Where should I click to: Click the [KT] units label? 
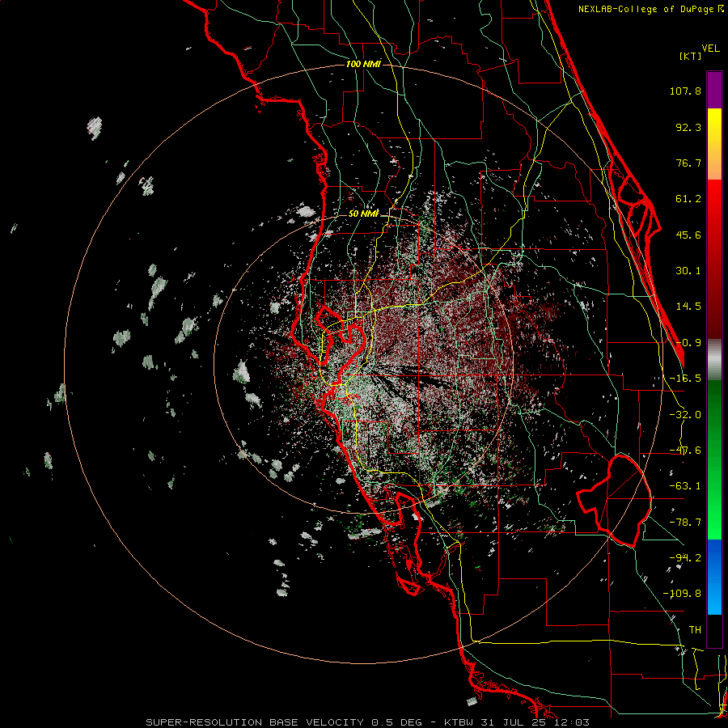click(x=691, y=56)
